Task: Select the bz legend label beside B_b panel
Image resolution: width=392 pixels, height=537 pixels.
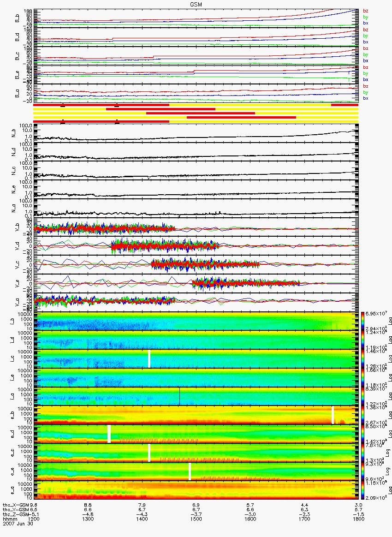Action: (x=366, y=11)
